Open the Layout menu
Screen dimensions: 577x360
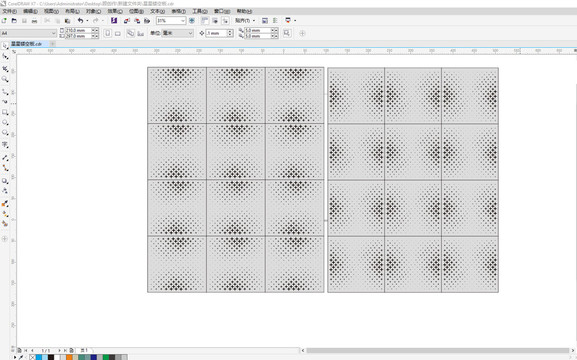coord(72,11)
